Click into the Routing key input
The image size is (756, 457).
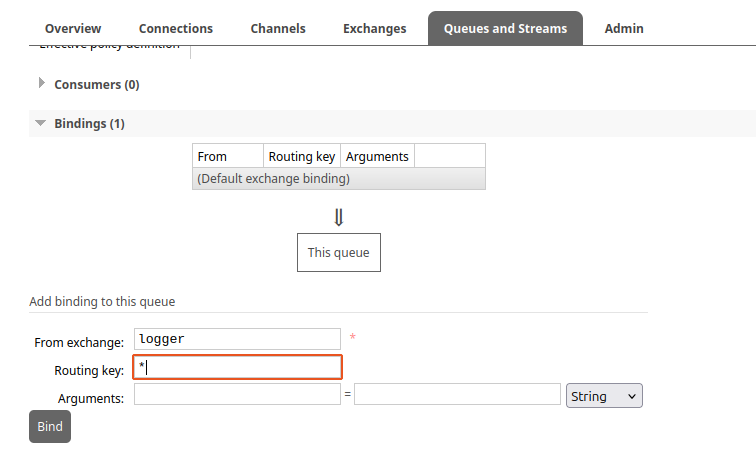[237, 367]
